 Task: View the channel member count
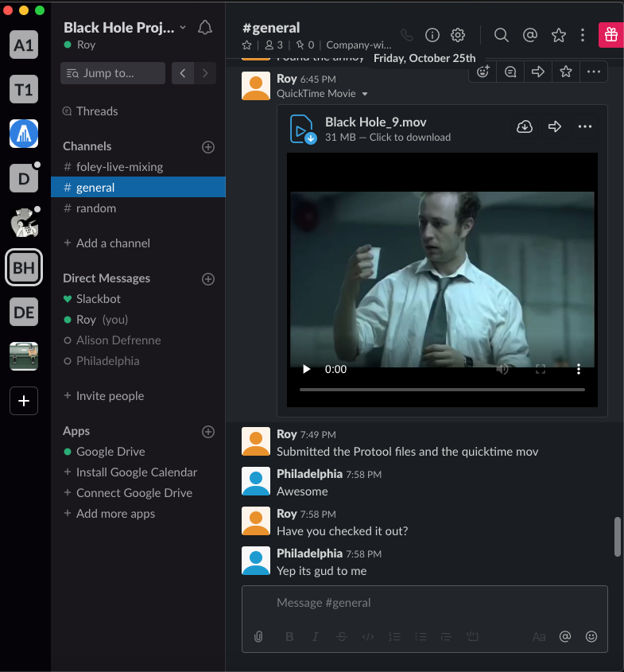click(x=273, y=45)
